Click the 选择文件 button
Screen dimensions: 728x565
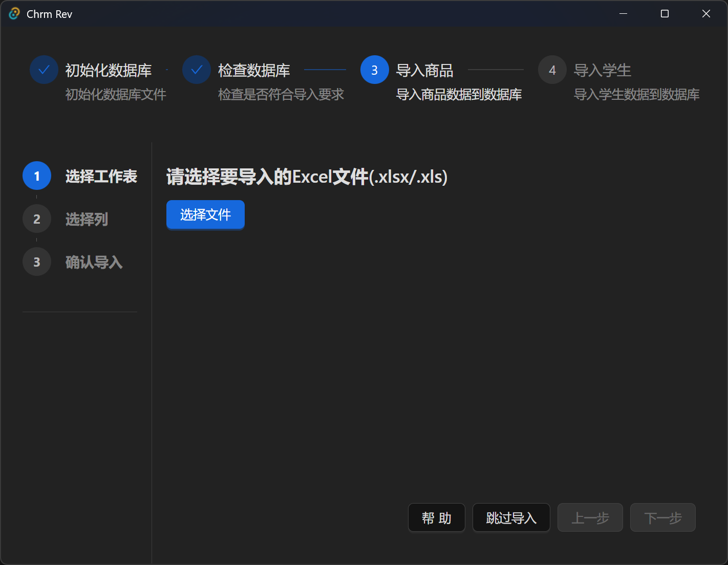[x=205, y=215]
